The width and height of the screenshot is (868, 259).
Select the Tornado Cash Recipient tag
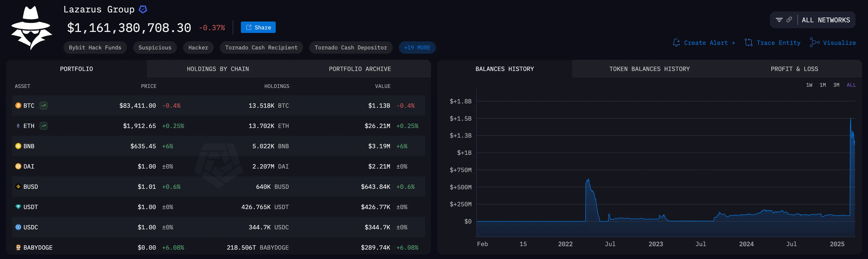[261, 47]
